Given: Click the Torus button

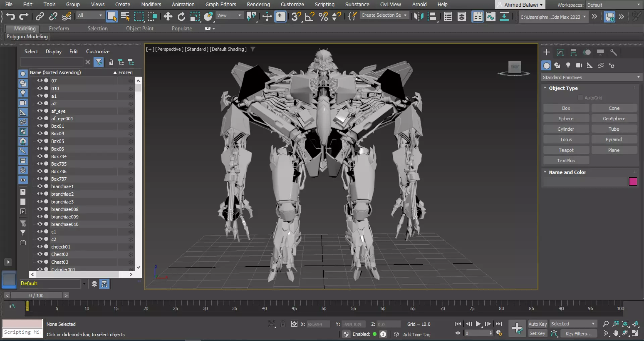Looking at the screenshot, I should pos(566,139).
